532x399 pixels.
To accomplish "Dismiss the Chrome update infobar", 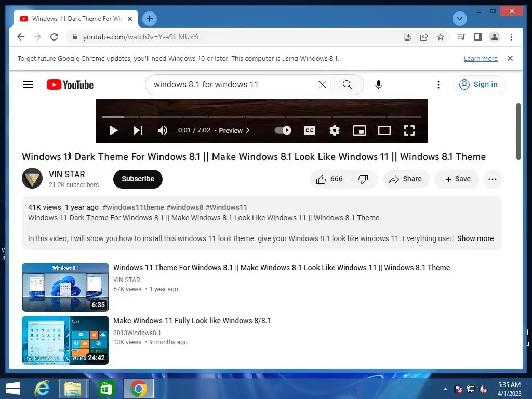I will (510, 58).
